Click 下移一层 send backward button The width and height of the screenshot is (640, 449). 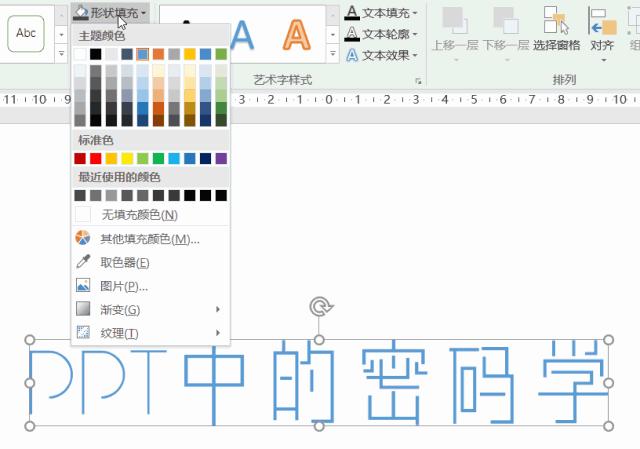coord(506,34)
